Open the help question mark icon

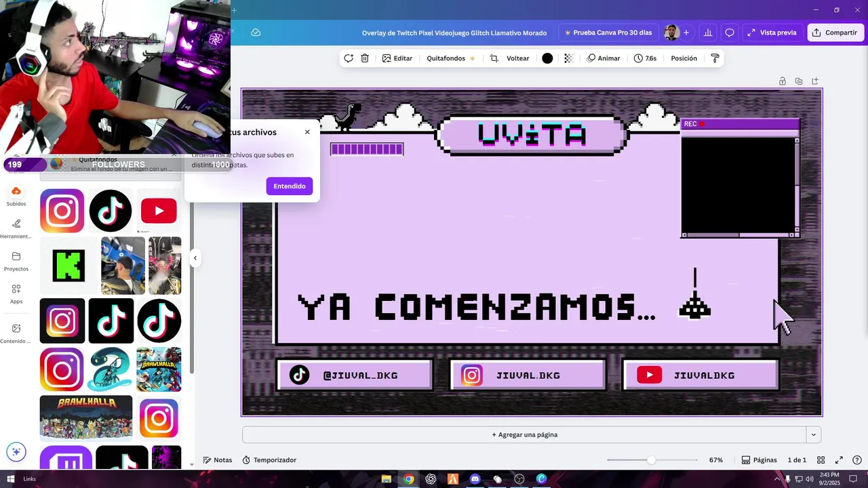point(857,460)
